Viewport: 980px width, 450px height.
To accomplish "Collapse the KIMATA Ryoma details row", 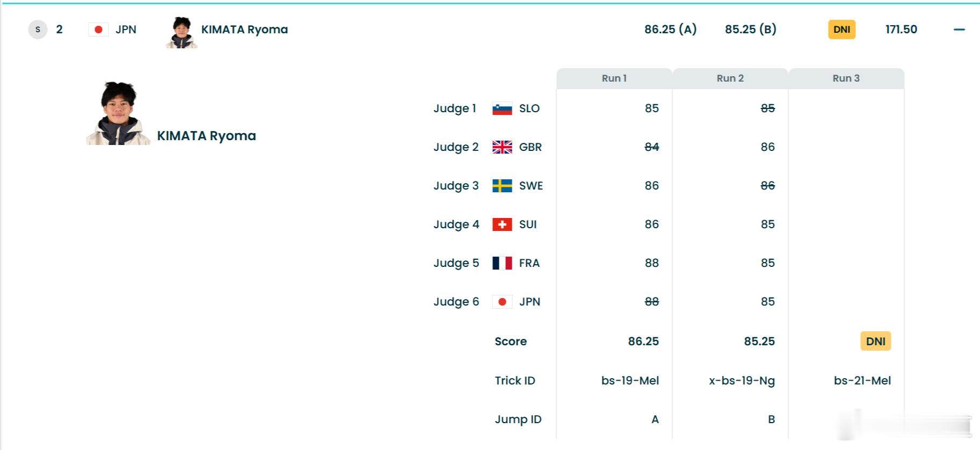I will click(959, 30).
